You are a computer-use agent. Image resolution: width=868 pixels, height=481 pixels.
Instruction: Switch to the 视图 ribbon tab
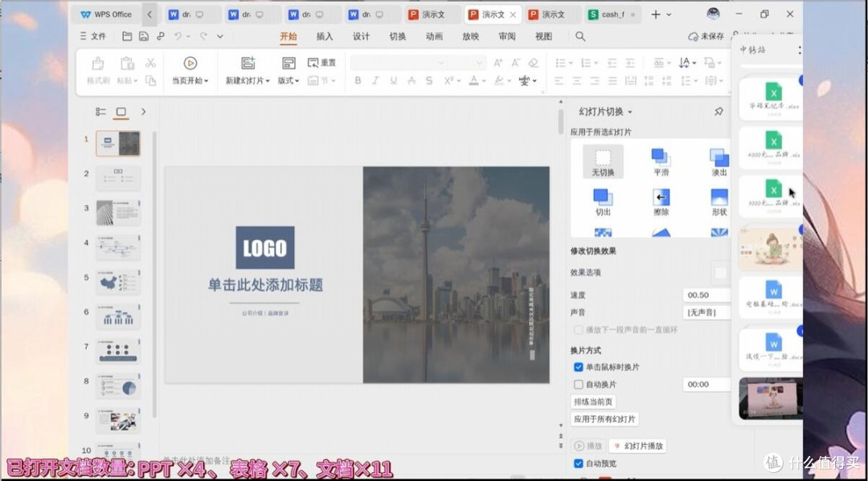pos(543,36)
